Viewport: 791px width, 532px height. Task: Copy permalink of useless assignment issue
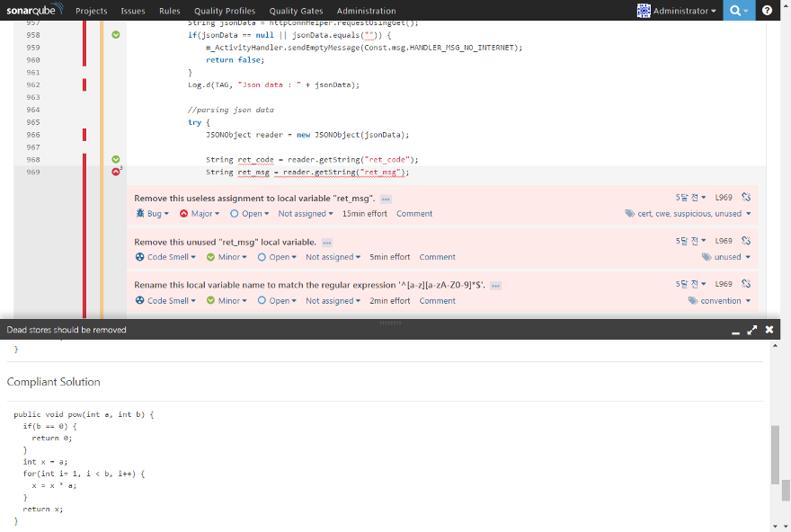pos(746,197)
